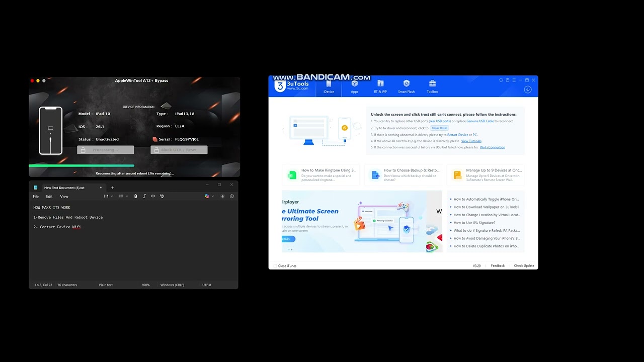
Task: Click the 3uTools download arrow icon
Action: click(x=528, y=89)
